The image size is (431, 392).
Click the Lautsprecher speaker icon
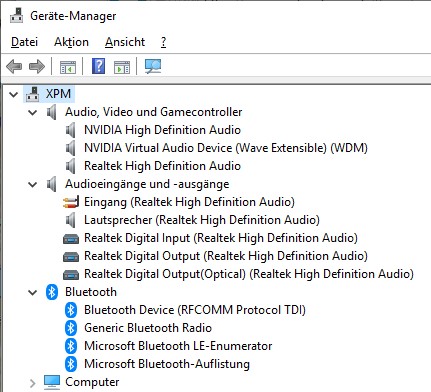point(70,220)
